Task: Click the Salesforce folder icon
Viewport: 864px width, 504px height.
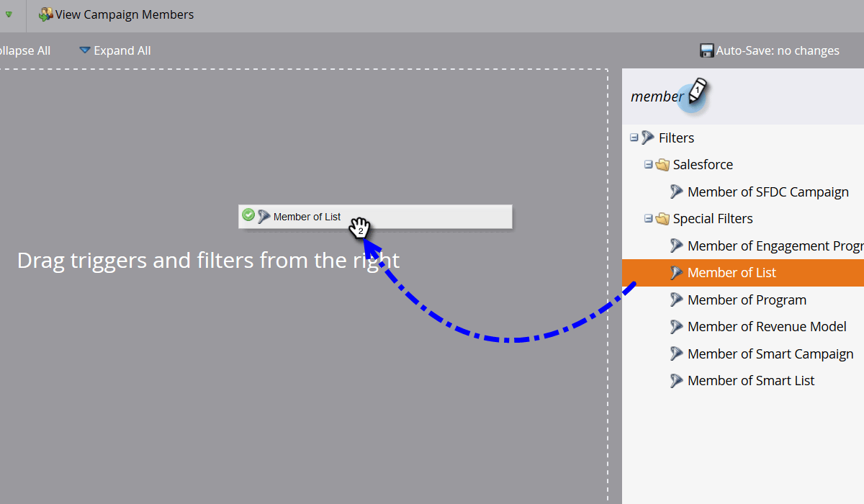Action: tap(662, 164)
